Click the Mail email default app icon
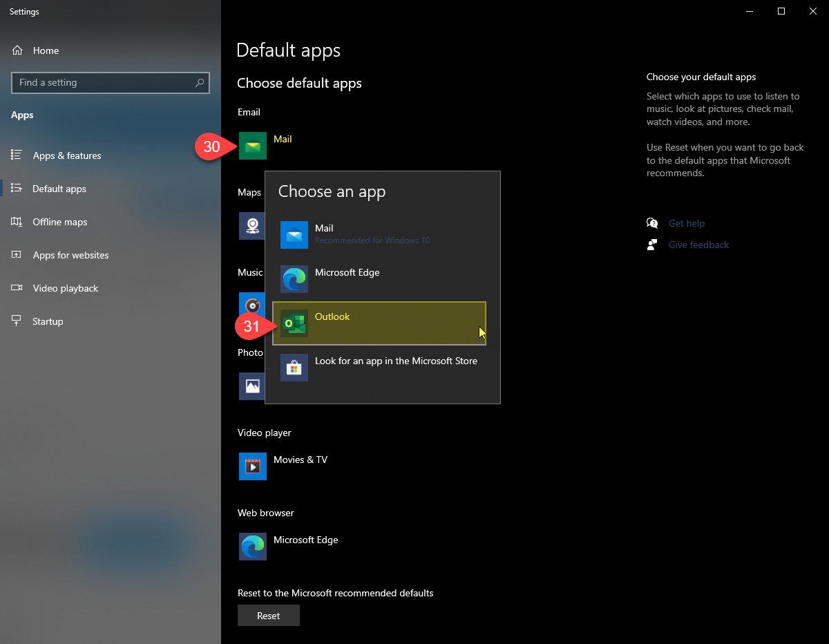 [253, 146]
